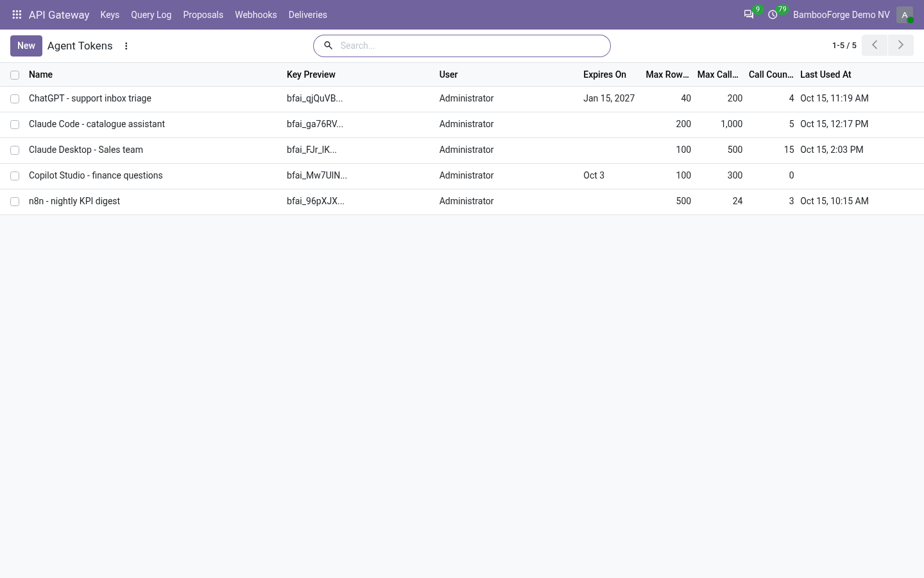
Task: Open the ChatGPT - support inbox triage record
Action: point(90,98)
